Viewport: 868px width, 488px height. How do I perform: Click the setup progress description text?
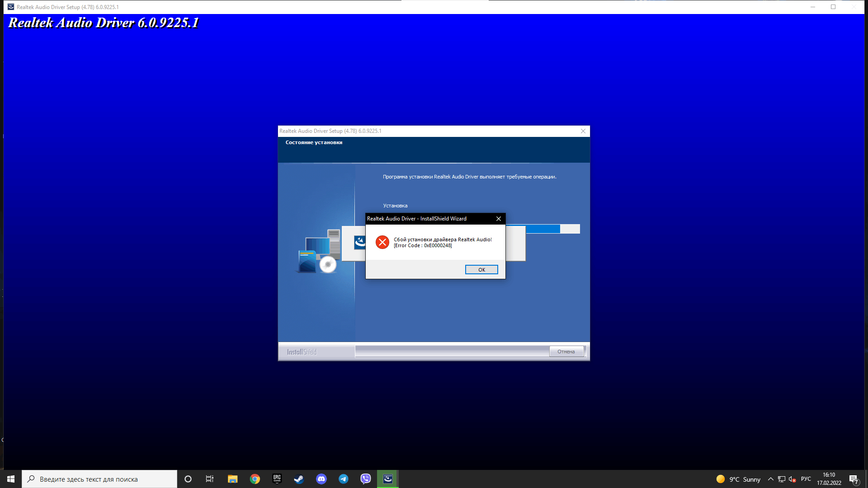coord(469,177)
